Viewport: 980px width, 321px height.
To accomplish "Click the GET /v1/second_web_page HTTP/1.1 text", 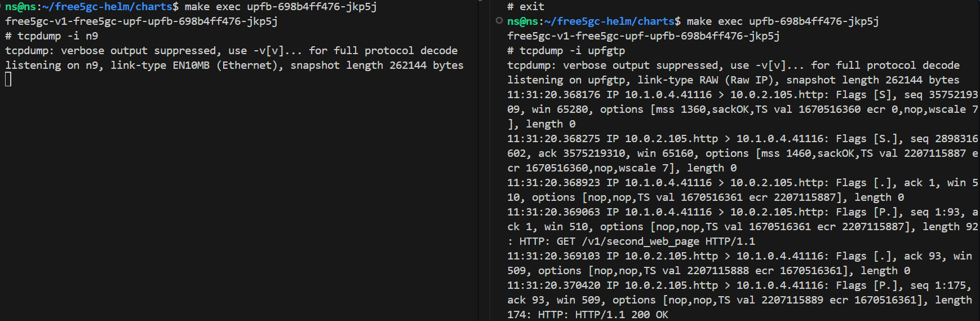I will (x=655, y=241).
